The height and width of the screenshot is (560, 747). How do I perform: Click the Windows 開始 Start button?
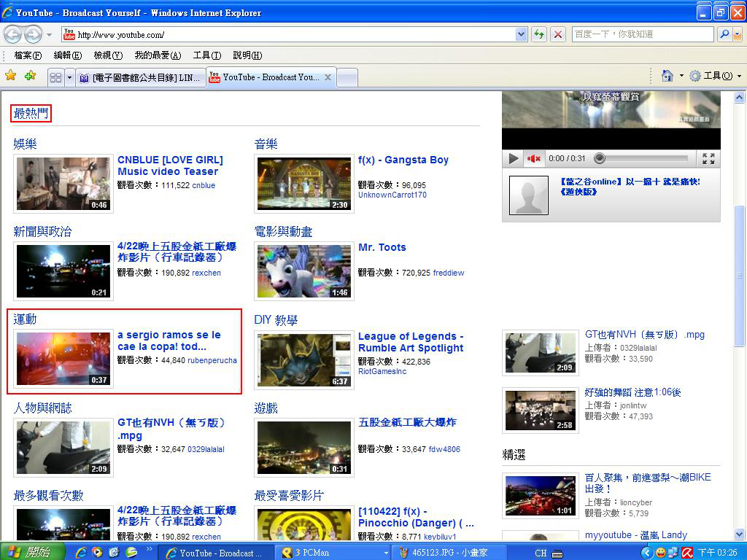tap(33, 552)
